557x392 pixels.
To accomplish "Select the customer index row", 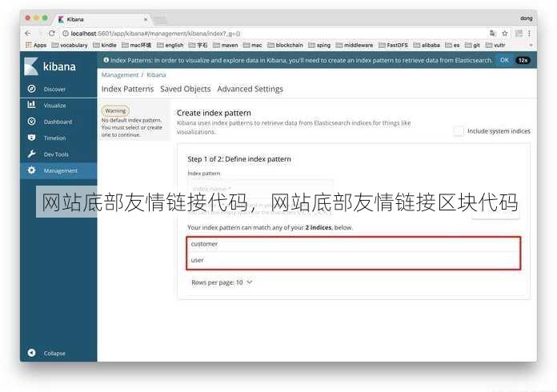I will [x=354, y=244].
